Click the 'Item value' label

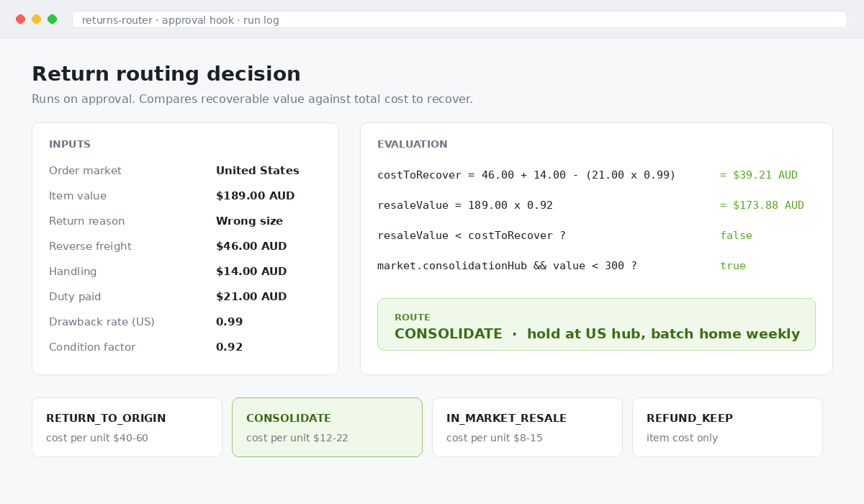tap(78, 196)
